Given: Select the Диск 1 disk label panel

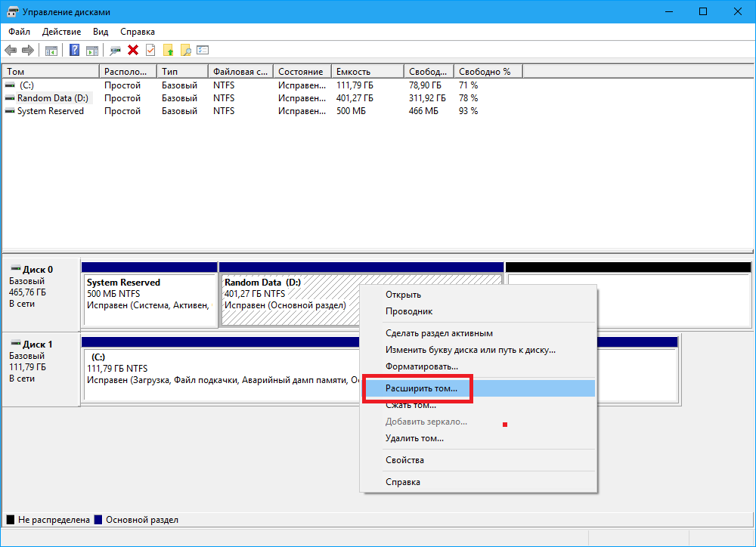Looking at the screenshot, I should (x=41, y=369).
